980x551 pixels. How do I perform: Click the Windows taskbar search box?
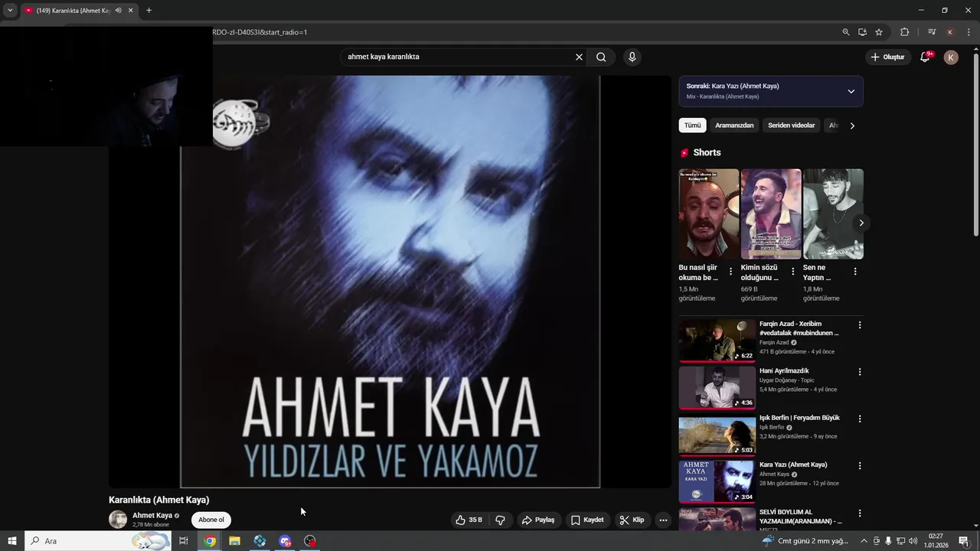(98, 541)
